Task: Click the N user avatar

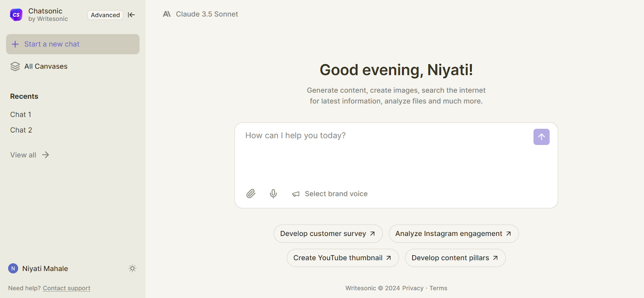Action: pos(13,269)
